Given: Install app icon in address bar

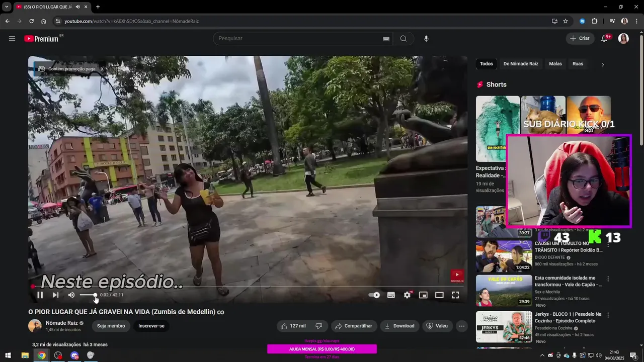Looking at the screenshot, I should point(554,21).
